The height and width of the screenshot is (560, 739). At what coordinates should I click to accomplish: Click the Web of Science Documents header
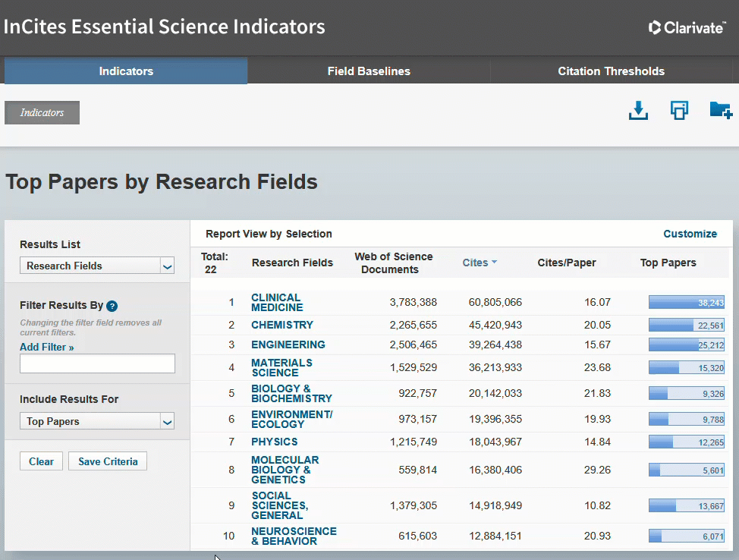[393, 263]
